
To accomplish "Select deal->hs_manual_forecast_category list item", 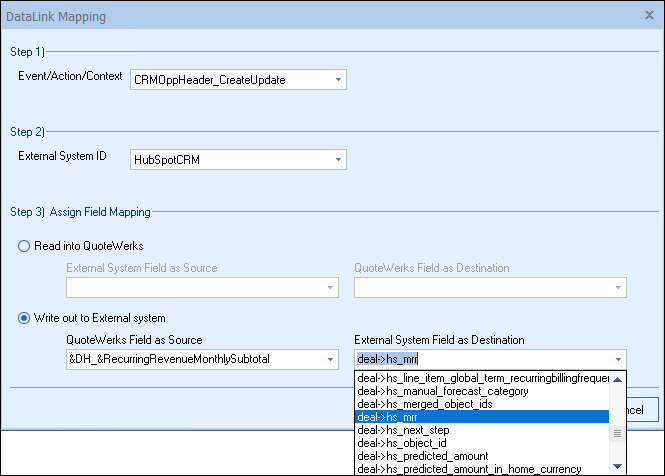I will coord(482,391).
